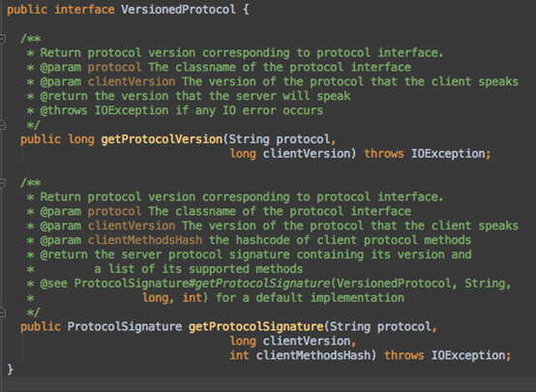The height and width of the screenshot is (392, 536).
Task: Click 'for a default implementation' comment text
Action: pyautogui.click(x=310, y=298)
